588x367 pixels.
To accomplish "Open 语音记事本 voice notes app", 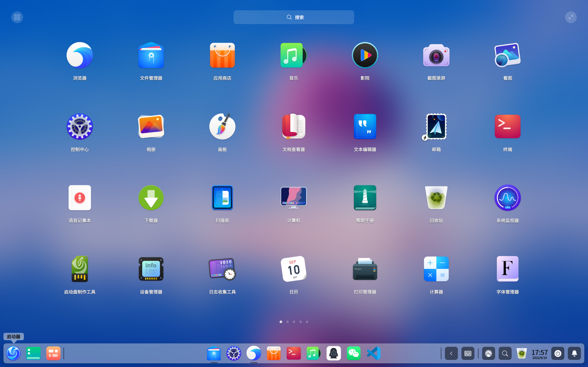I will [x=80, y=197].
